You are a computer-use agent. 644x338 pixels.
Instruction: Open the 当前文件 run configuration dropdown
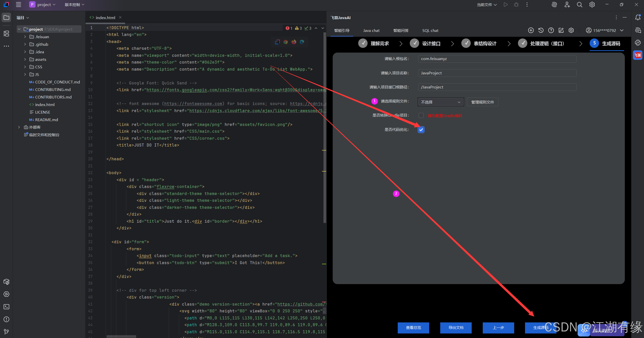click(487, 5)
